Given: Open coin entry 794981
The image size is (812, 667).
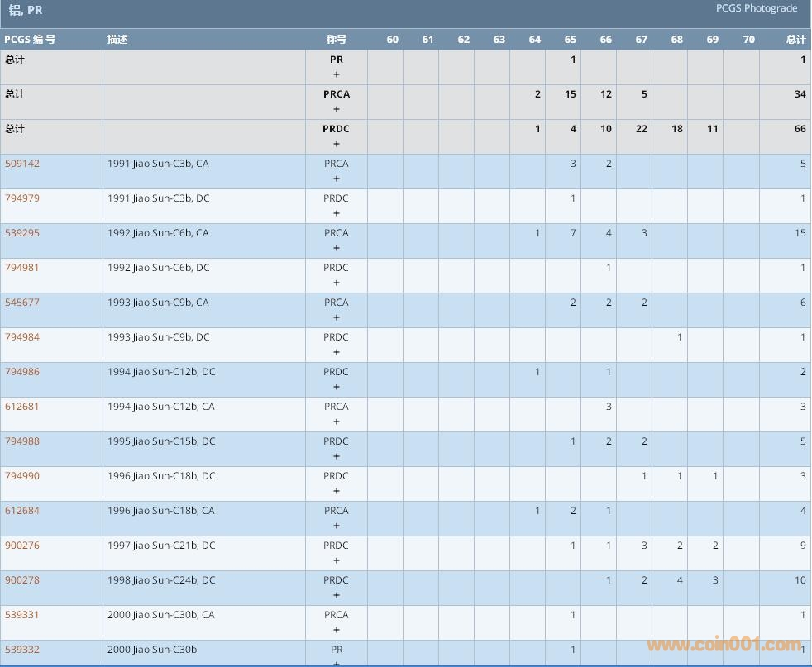Looking at the screenshot, I should point(22,268).
